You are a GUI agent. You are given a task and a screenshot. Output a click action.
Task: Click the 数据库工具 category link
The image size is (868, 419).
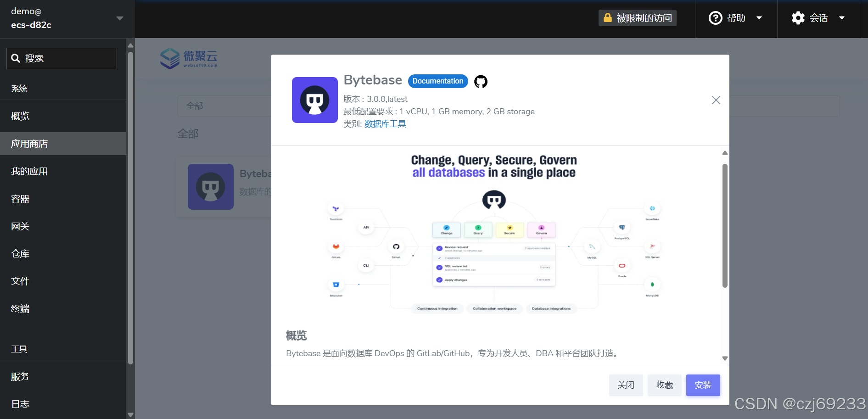385,124
